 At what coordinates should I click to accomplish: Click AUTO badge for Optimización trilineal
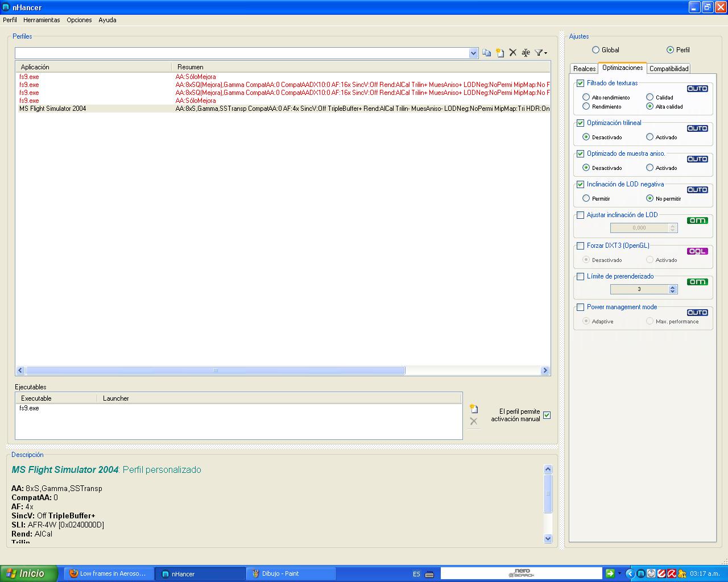pos(697,128)
